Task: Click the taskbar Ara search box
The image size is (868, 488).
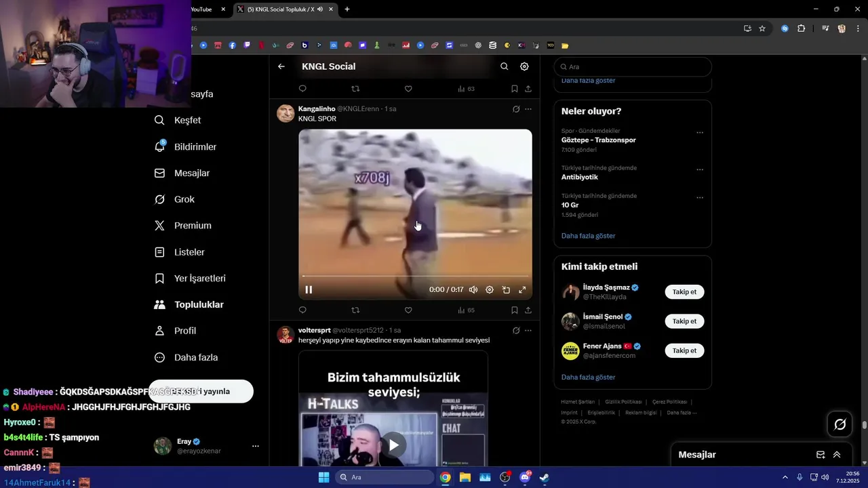Action: coord(385,477)
